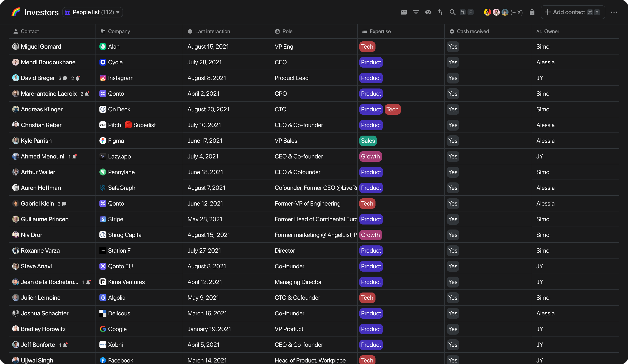Click the Instagram company icon
Screen dimensions: 628x364
(x=103, y=78)
